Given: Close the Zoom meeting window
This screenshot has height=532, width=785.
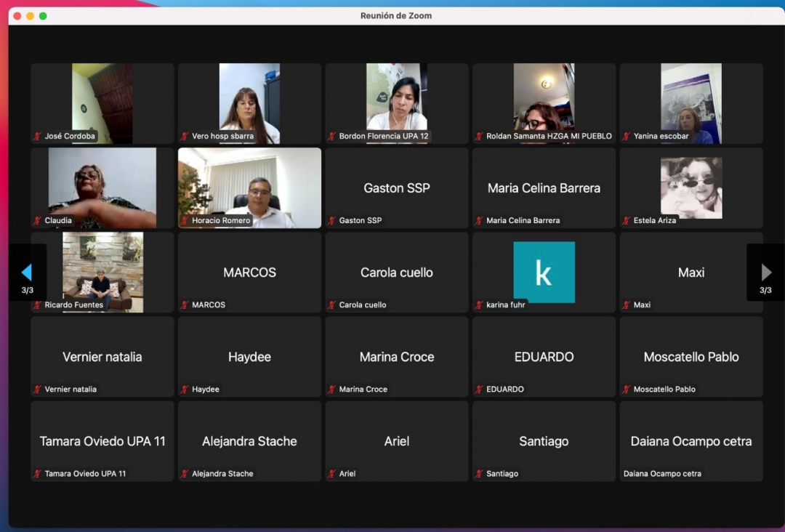Looking at the screenshot, I should [x=17, y=16].
